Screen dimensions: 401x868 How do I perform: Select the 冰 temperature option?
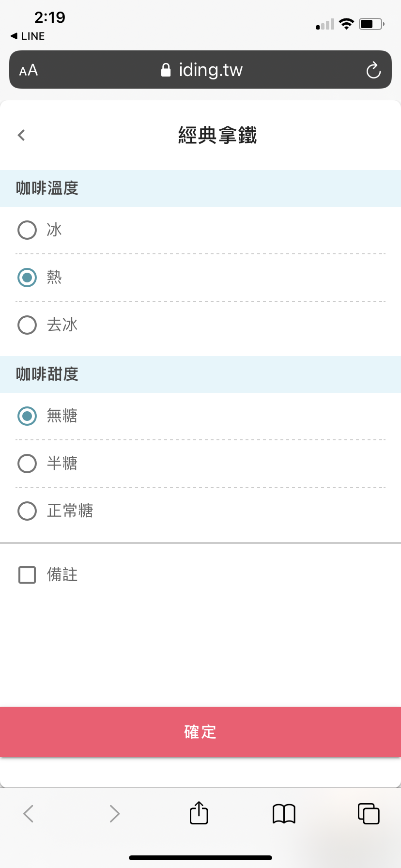[x=27, y=230]
